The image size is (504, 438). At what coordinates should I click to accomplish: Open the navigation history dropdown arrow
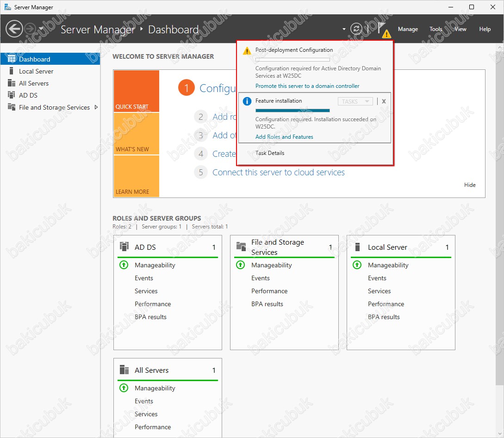41,29
